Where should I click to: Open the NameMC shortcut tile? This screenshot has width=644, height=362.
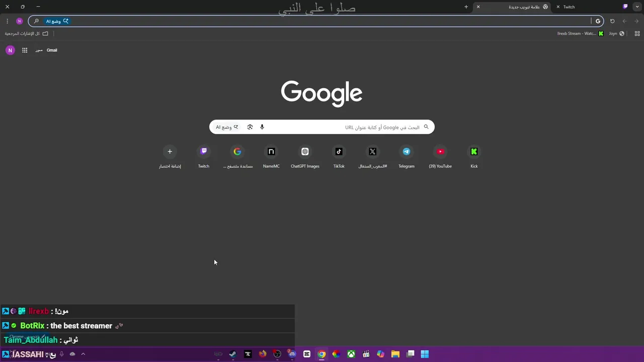271,157
